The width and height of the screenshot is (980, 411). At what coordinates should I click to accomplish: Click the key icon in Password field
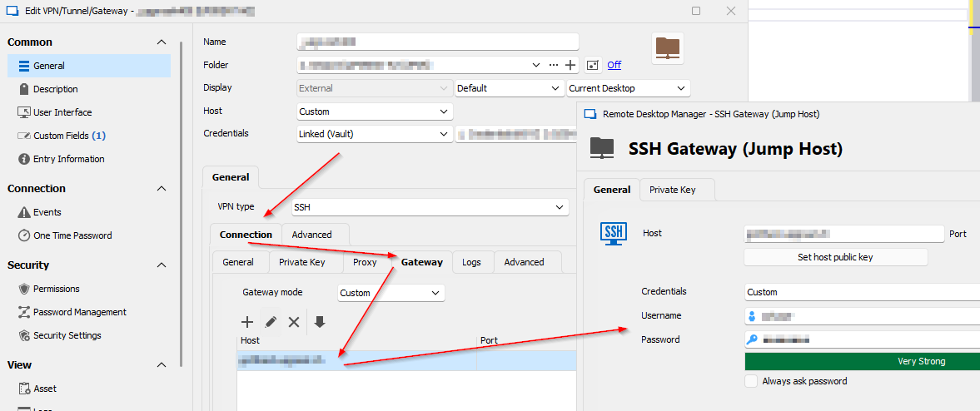752,339
